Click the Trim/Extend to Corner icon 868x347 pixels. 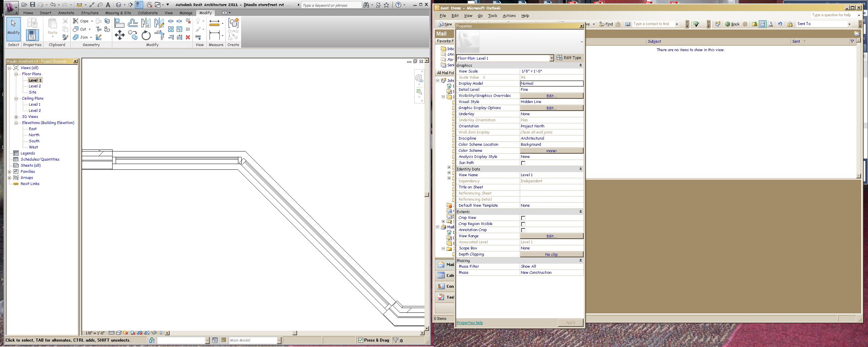(159, 35)
